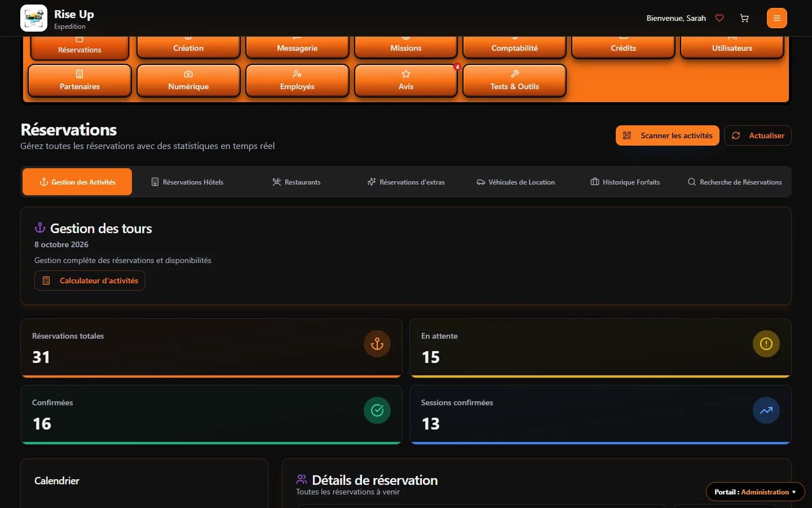Open the Calculateur d'activités tool
This screenshot has width=812, height=508.
pyautogui.click(x=90, y=281)
